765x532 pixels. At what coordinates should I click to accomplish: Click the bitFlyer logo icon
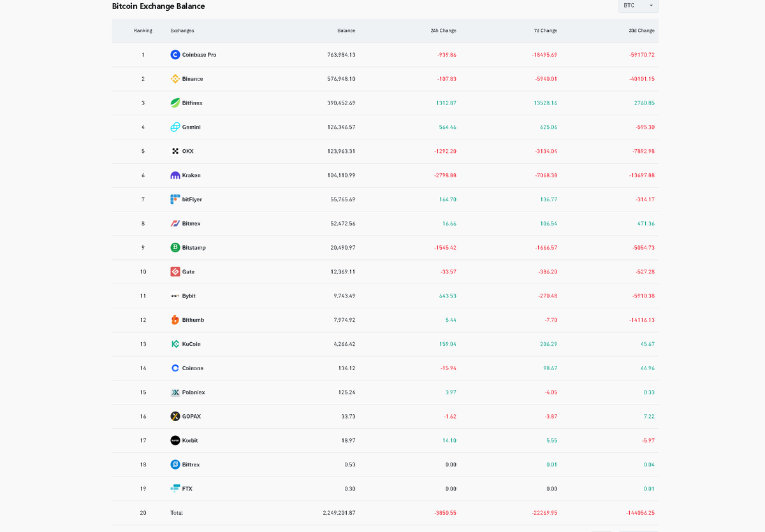point(175,199)
